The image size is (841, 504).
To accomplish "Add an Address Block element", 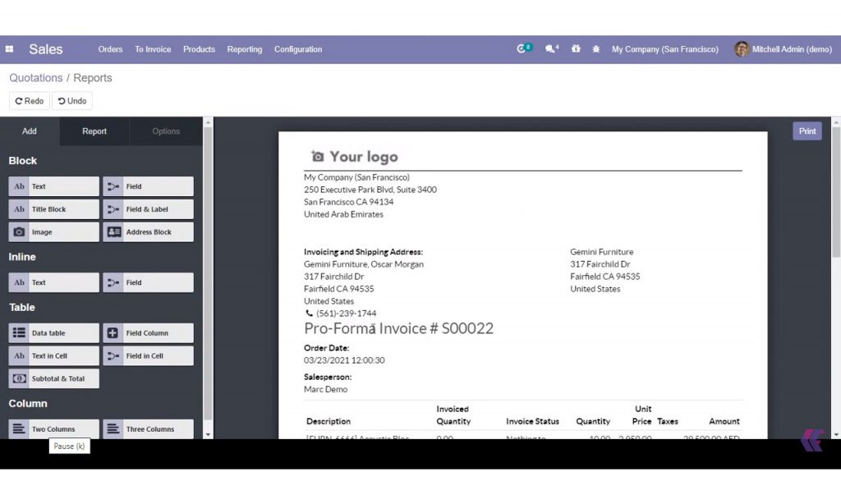I will tap(148, 232).
